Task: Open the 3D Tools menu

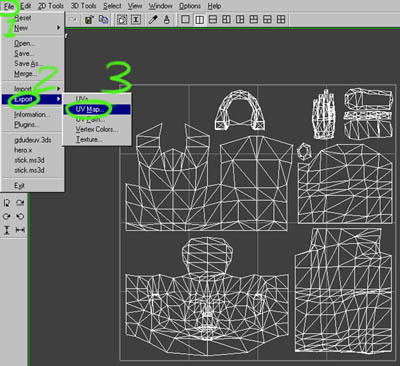Action: click(83, 6)
